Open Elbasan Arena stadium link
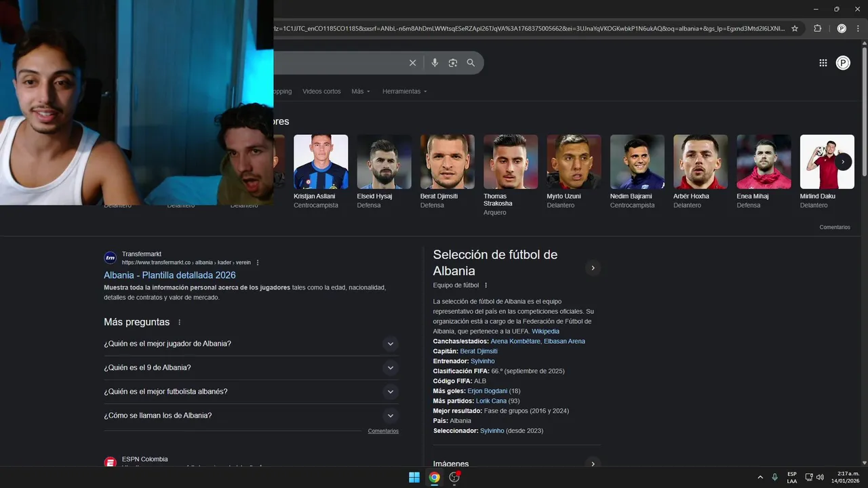 pos(564,342)
